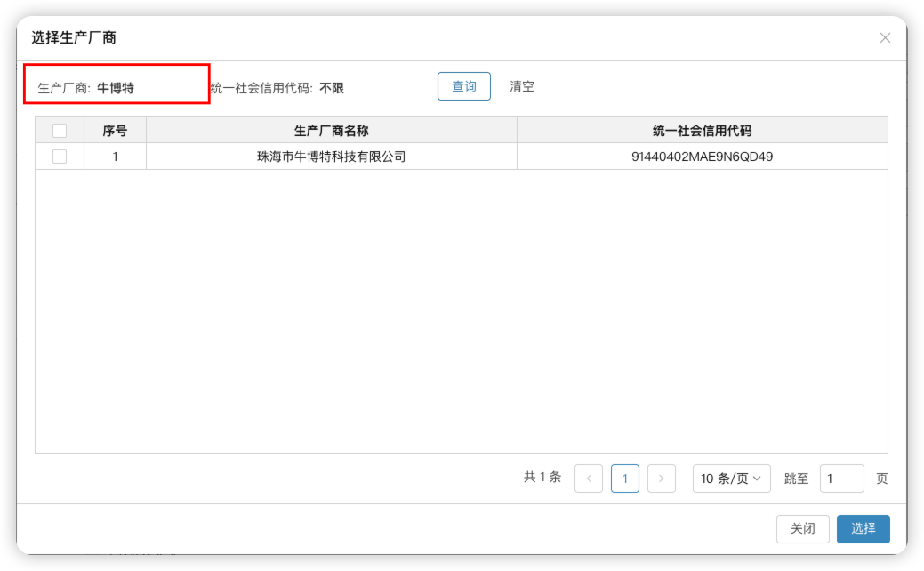
Task: Close the dialog with the X icon
Action: coord(885,37)
